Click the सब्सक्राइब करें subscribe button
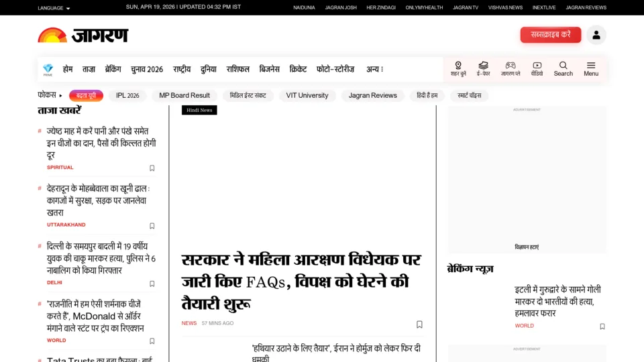Image resolution: width=644 pixels, height=362 pixels. (550, 35)
